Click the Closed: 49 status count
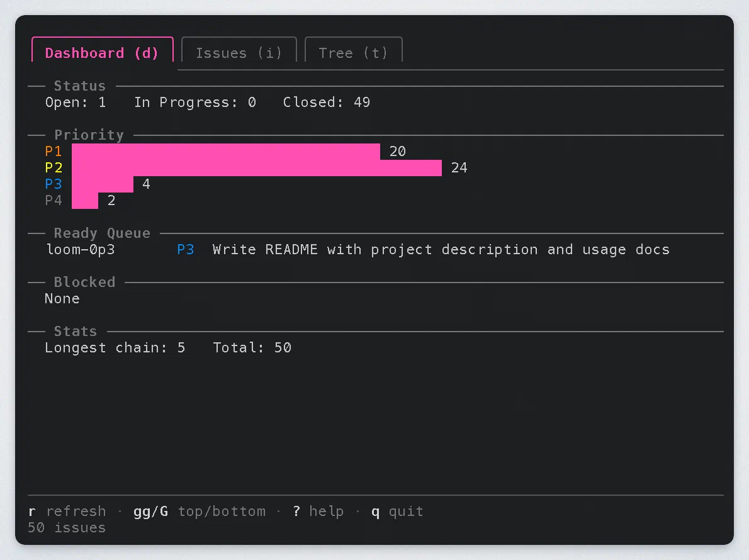This screenshot has height=560, width=749. point(326,102)
